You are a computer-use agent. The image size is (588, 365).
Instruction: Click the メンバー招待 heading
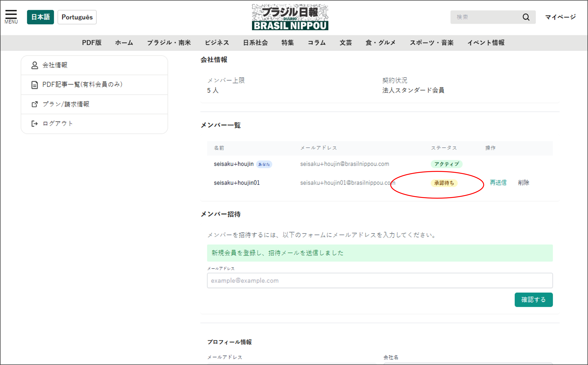click(221, 214)
